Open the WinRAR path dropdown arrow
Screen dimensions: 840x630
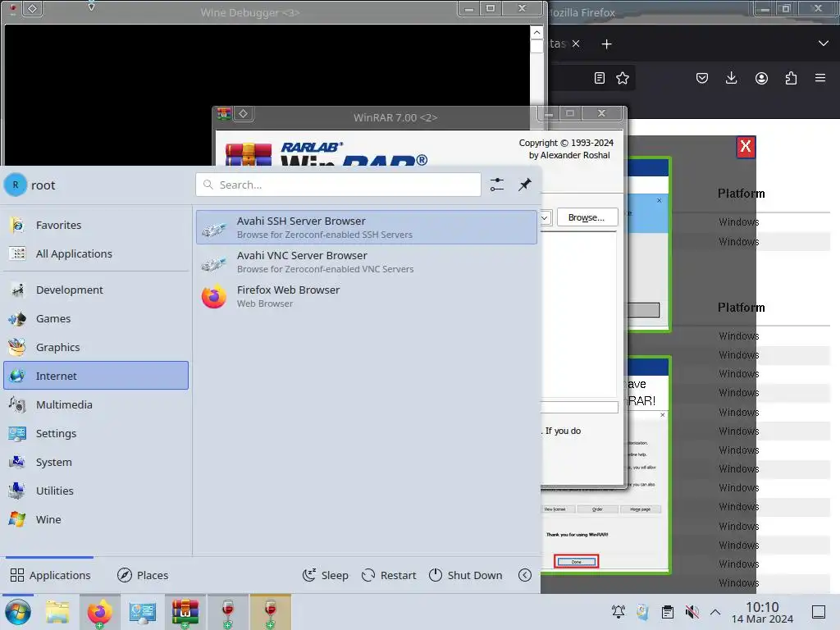(545, 217)
